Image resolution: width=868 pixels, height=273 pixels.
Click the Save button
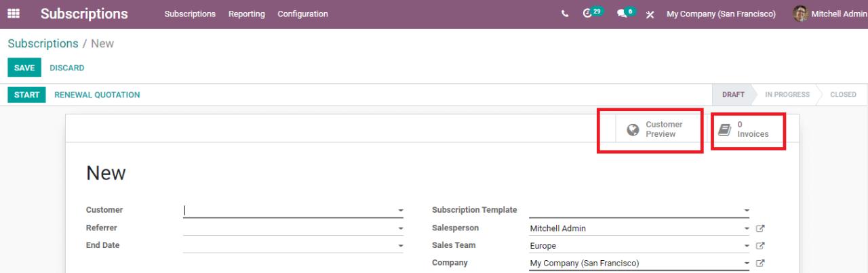[x=24, y=68]
